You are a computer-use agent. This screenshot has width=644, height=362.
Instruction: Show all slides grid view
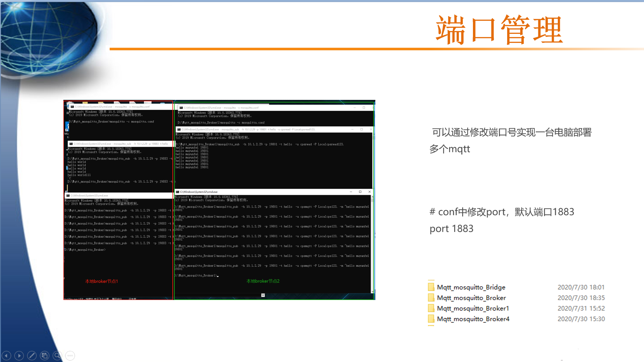(45, 356)
